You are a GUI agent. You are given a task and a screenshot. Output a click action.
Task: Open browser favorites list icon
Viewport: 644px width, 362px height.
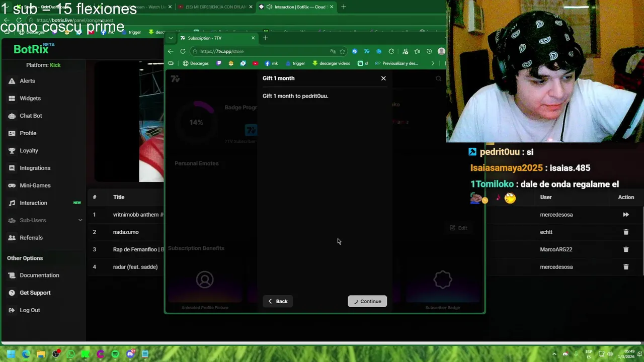pos(417,51)
